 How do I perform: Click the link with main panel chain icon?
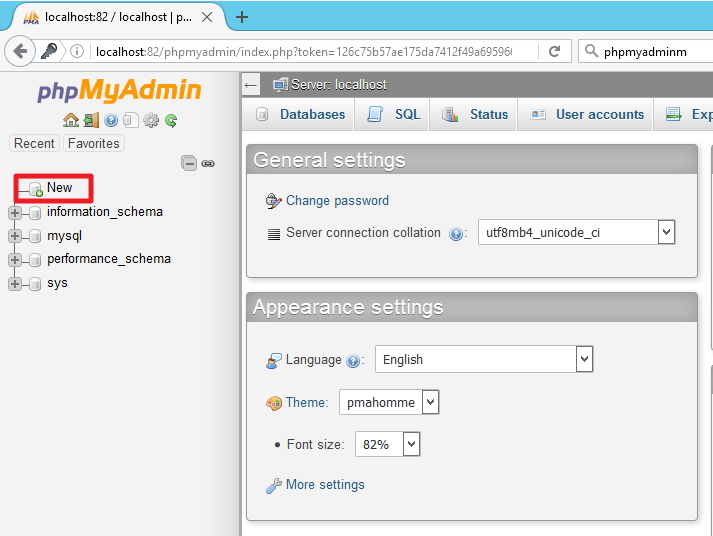tap(208, 164)
